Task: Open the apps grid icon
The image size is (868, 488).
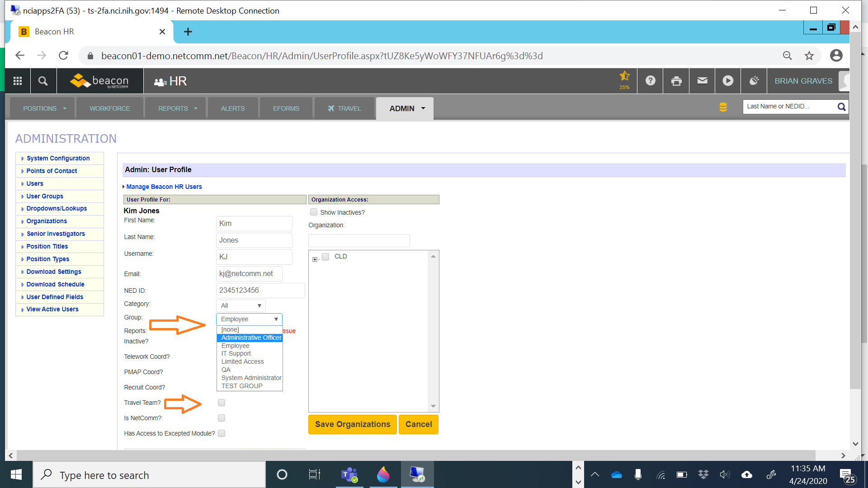Action: click(x=18, y=81)
